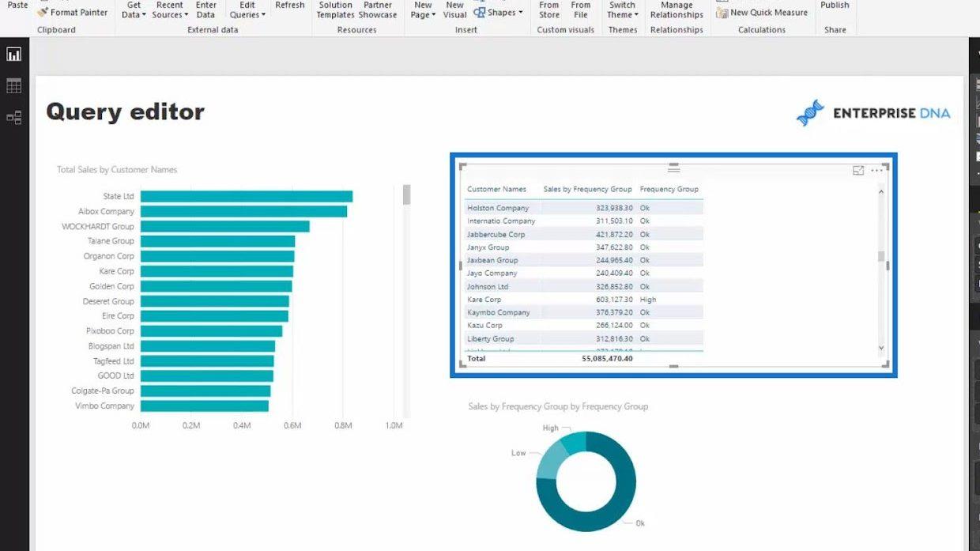This screenshot has width=980, height=551.
Task: Click the Tagfeed Ltd bar
Action: coord(207,361)
